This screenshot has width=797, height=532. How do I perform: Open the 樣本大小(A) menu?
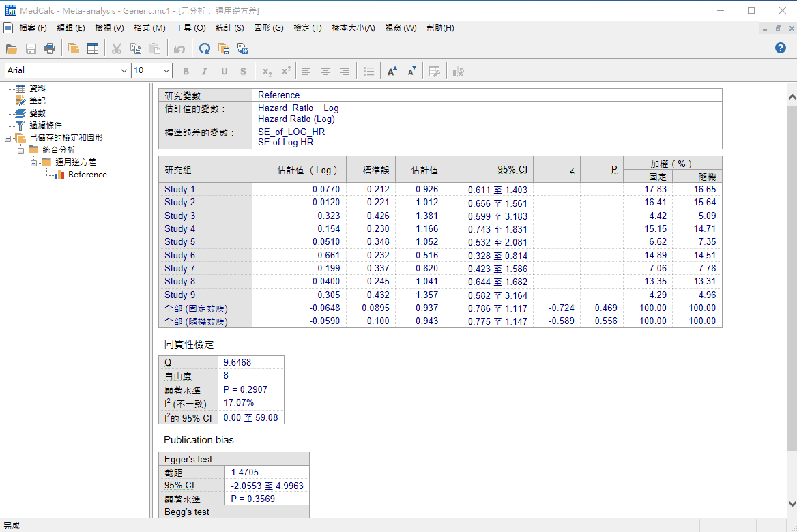click(353, 28)
